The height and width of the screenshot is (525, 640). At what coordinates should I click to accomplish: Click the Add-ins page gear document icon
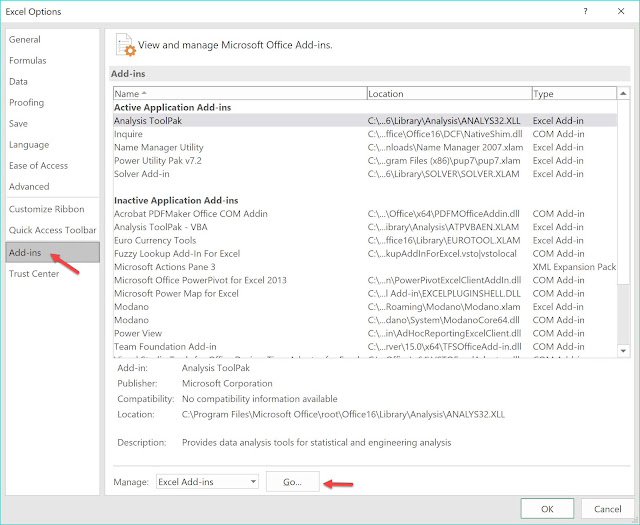pyautogui.click(x=125, y=45)
